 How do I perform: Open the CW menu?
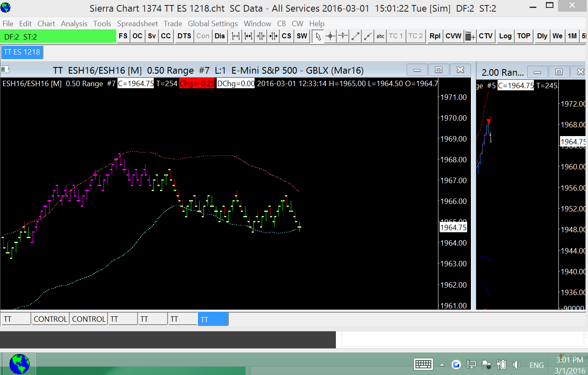tap(298, 24)
